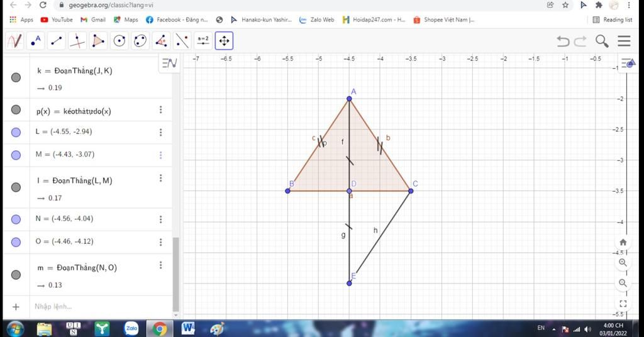
Task: Open File Explorer from the taskbar
Action: tap(45, 328)
